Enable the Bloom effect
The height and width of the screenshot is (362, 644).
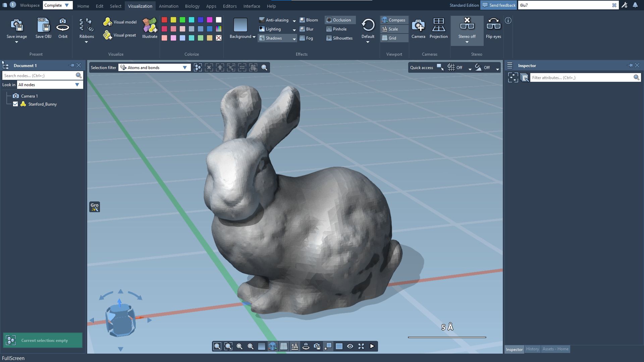[309, 20]
